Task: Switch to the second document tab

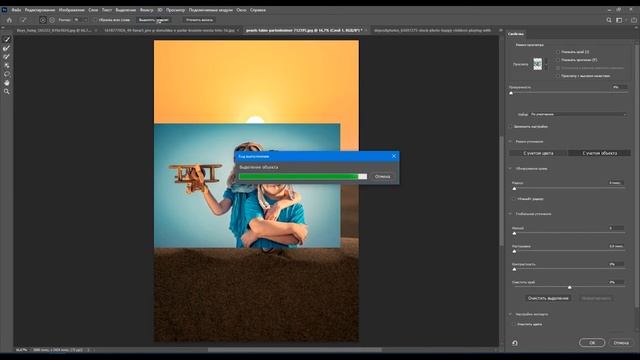Action: [x=171, y=30]
